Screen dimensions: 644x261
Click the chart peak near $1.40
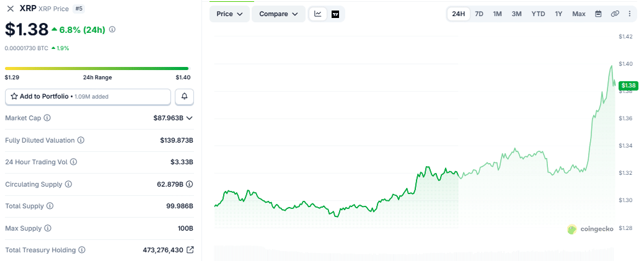tap(612, 66)
